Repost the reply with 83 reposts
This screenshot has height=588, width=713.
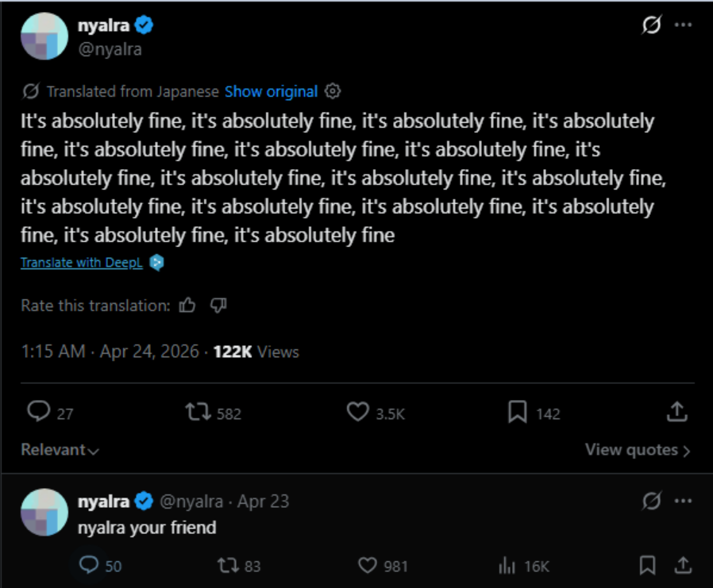227,565
